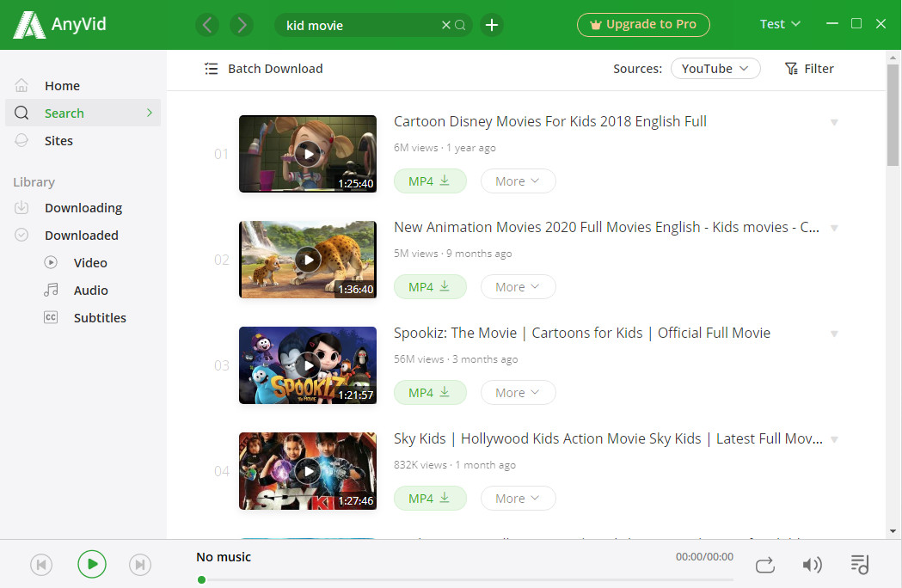Mute the volume speaker icon

pos(812,564)
